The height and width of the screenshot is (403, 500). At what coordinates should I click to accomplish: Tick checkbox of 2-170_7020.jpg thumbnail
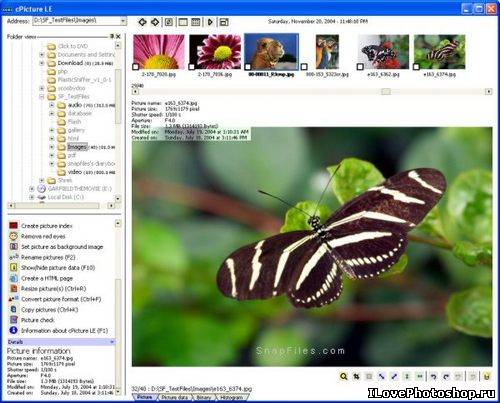pos(136,67)
